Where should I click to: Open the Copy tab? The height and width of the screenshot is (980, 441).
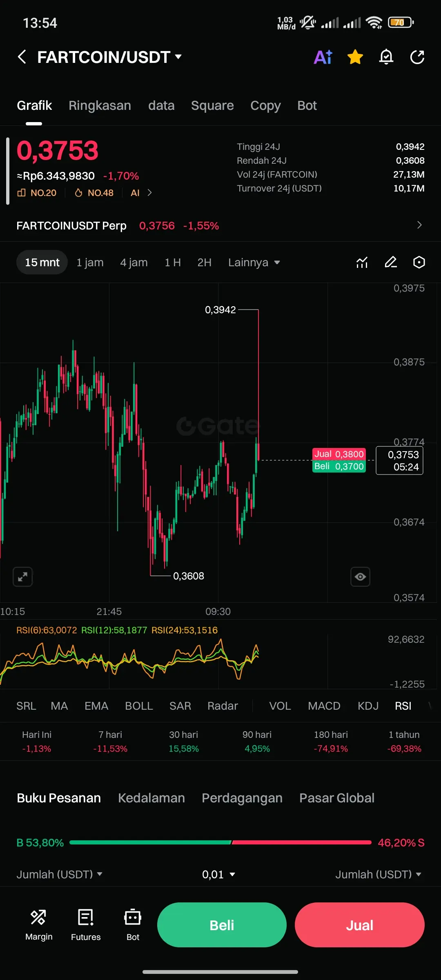point(265,105)
